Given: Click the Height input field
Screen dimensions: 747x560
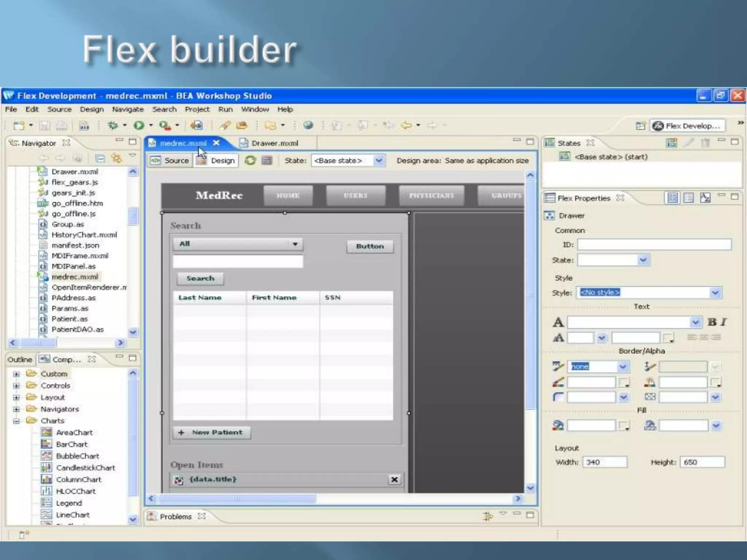Looking at the screenshot, I should 703,462.
